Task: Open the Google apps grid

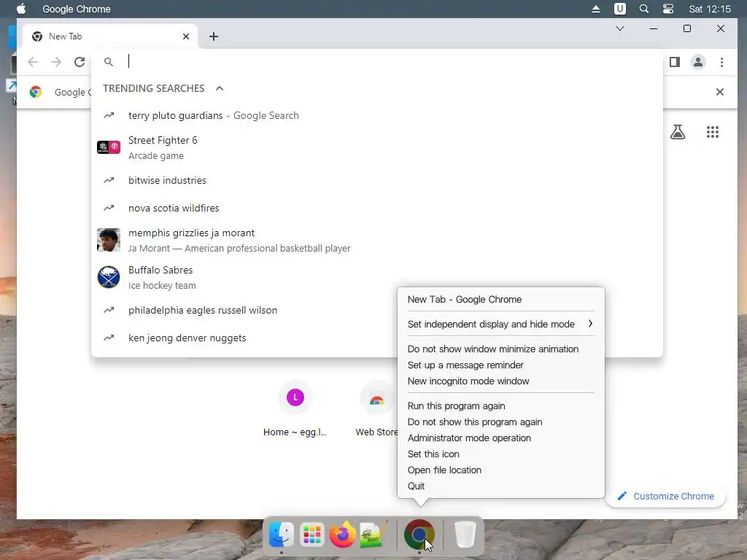Action: [712, 132]
